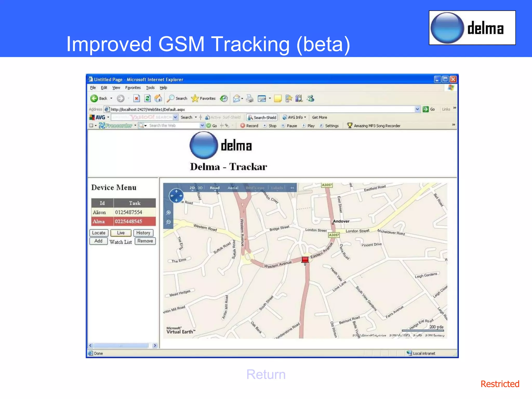
Task: Open the AVG Search dropdown arrow
Action: coord(196,117)
